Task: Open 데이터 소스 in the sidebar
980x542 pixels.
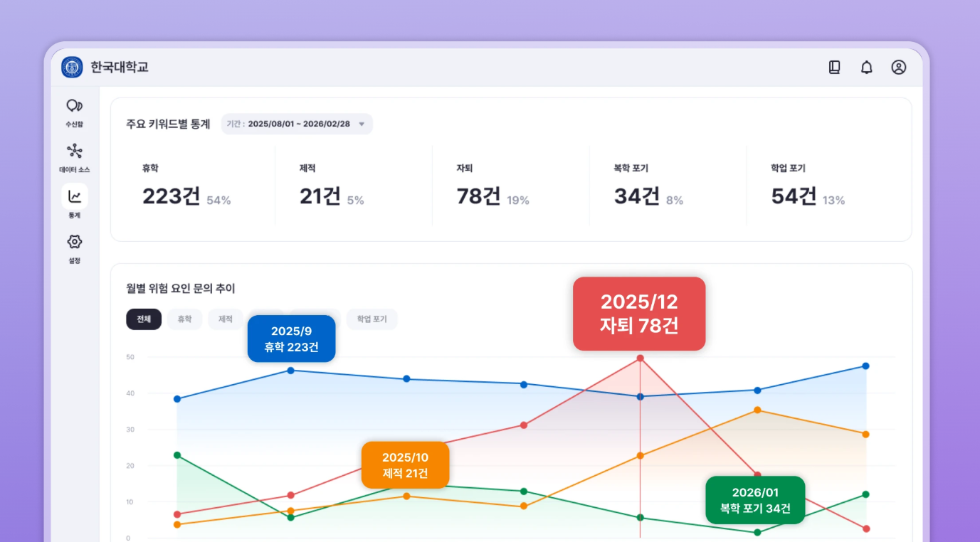Action: (75, 159)
